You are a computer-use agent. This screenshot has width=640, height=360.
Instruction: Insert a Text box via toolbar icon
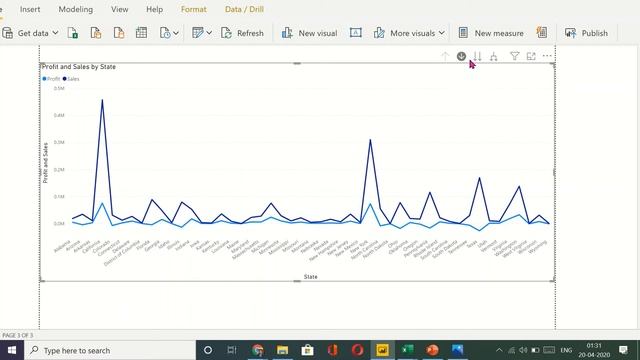click(356, 33)
